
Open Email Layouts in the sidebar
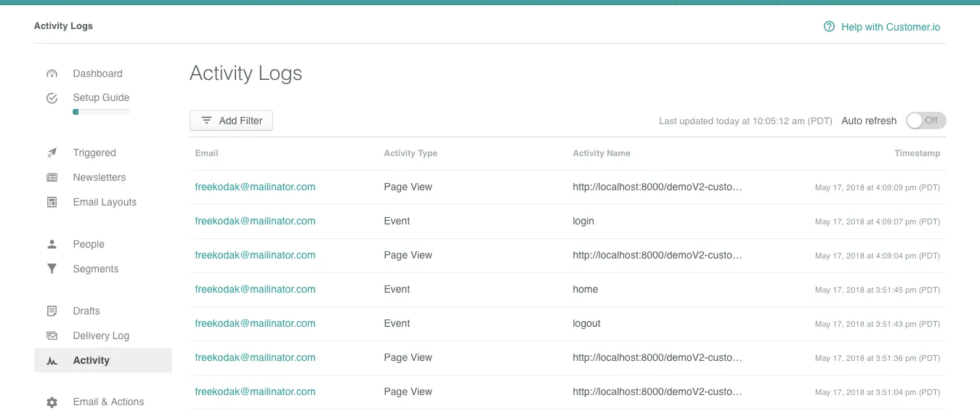103,203
